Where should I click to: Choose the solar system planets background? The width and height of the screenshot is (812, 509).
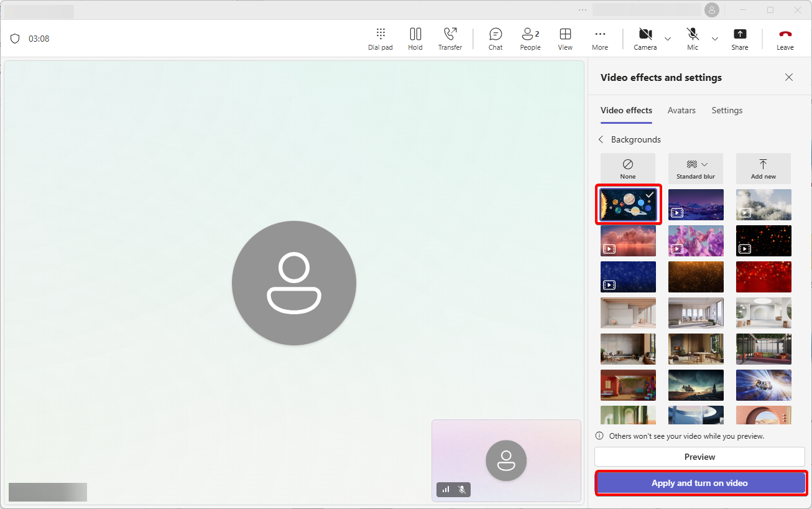628,205
